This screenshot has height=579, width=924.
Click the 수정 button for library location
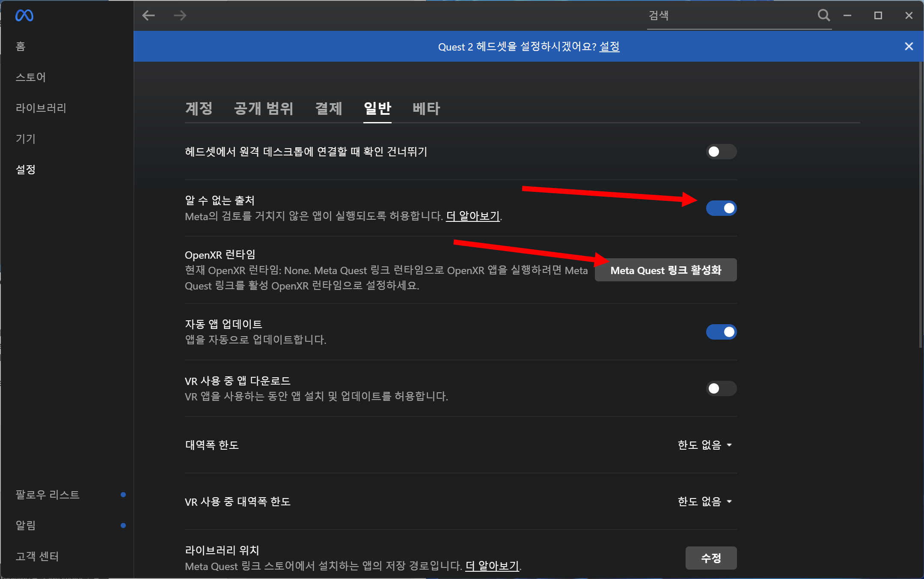tap(711, 558)
